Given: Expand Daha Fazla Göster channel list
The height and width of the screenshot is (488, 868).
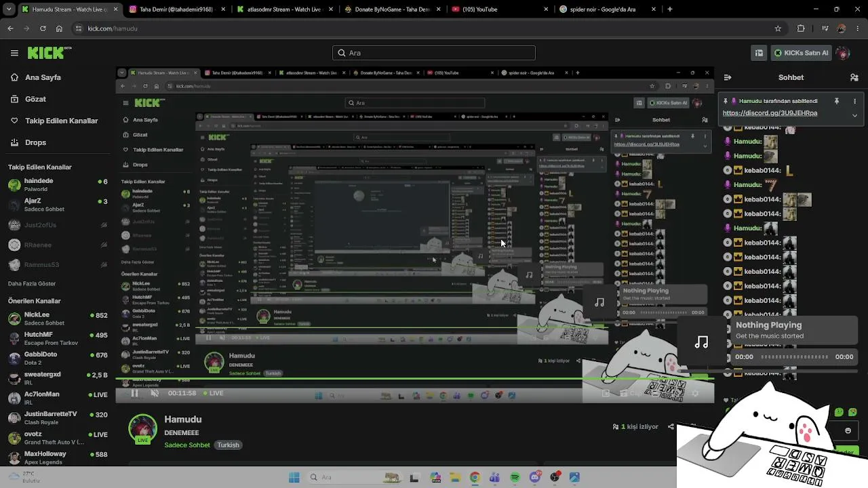Looking at the screenshot, I should click(x=32, y=283).
